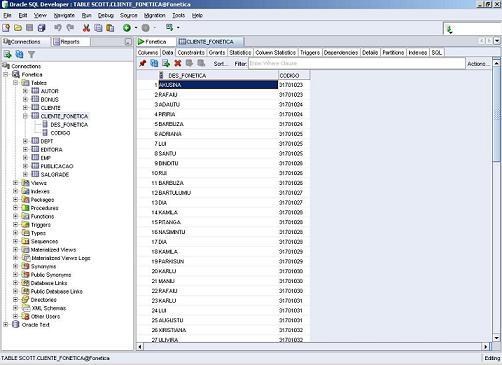Click the DES_FONETICA column header
The height and width of the screenshot is (365, 502).
[x=218, y=76]
